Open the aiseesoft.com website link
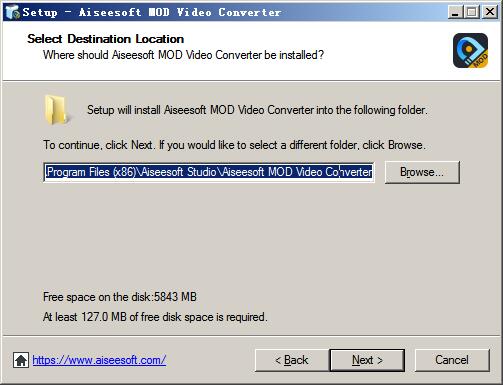 [x=99, y=360]
